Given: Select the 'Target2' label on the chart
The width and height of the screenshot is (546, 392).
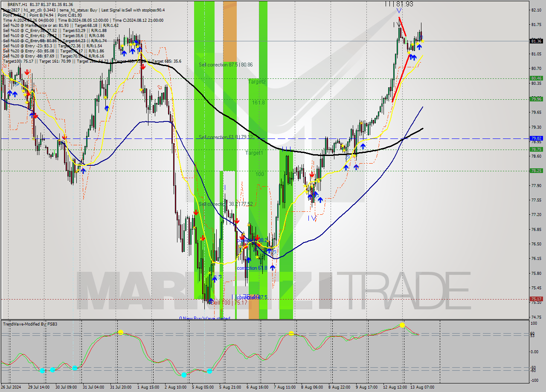Looking at the screenshot, I should (257, 81).
